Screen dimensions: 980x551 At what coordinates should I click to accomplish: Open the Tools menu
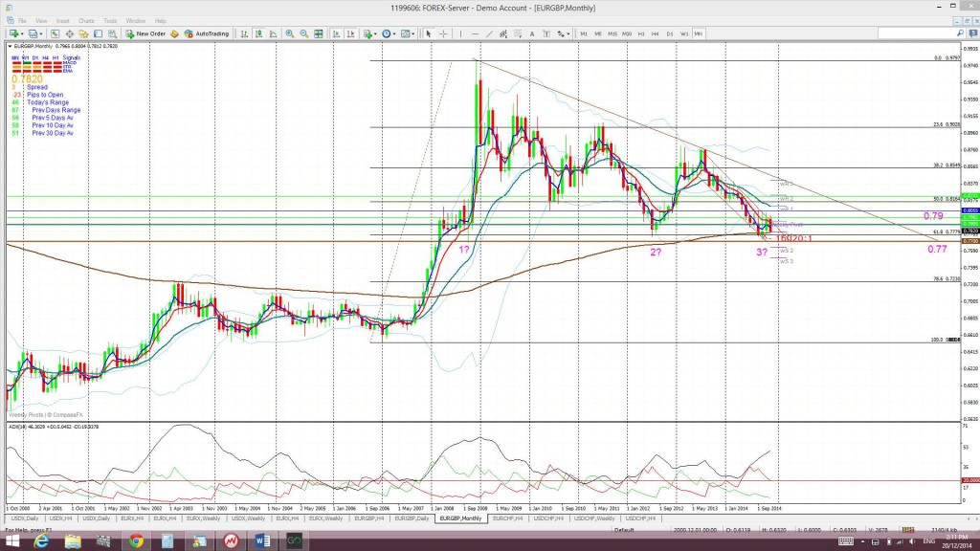(110, 21)
